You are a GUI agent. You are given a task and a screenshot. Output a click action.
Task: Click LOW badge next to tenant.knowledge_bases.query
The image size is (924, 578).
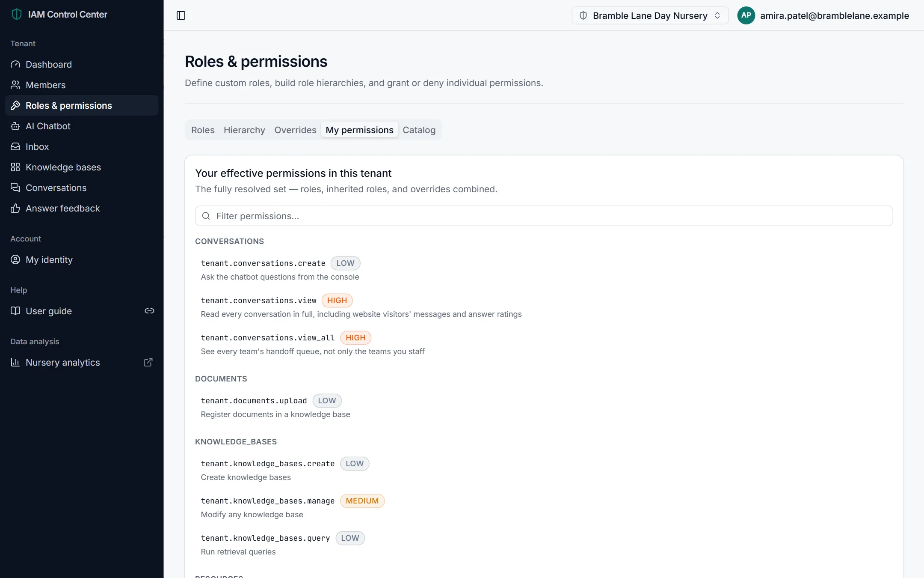coord(350,538)
